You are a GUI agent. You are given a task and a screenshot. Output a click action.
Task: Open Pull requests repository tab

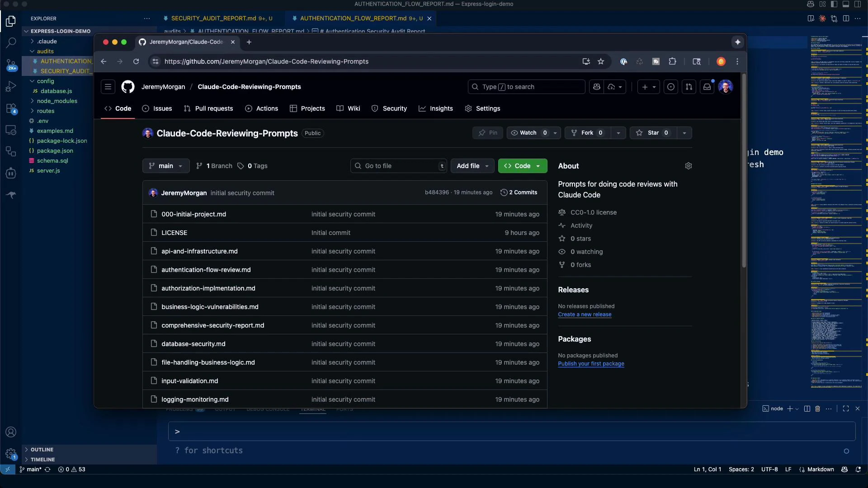click(208, 108)
